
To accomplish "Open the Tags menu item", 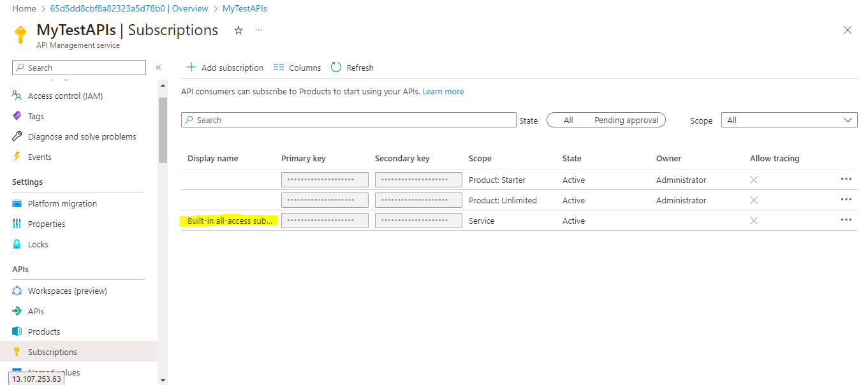I will click(x=36, y=116).
